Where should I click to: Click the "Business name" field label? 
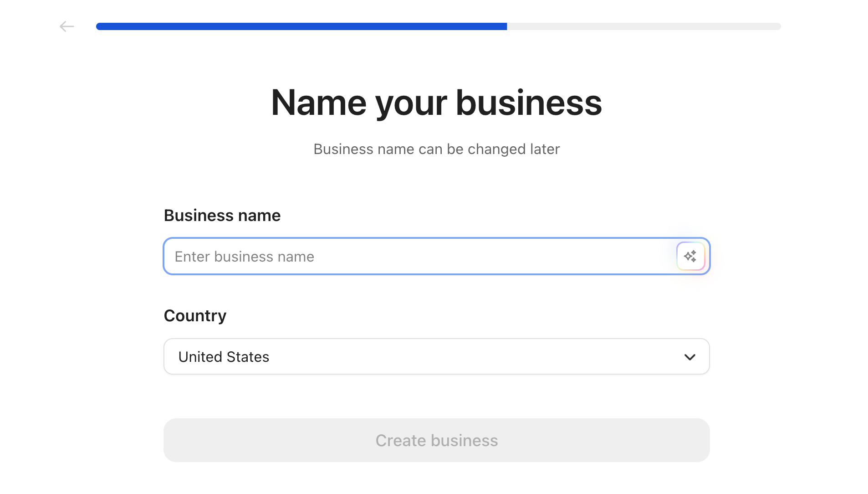222,216
